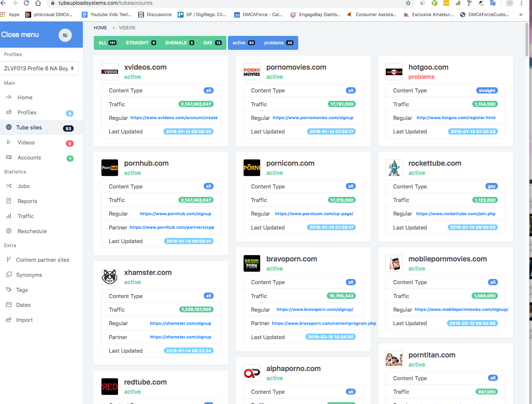Click the Import share icon
The image size is (532, 404).
pos(9,320)
